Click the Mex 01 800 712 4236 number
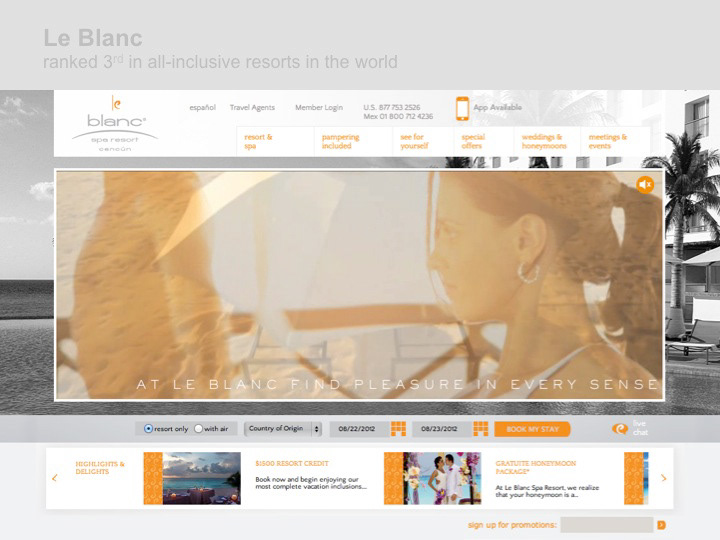Viewport: 720px width, 540px height. point(398,117)
